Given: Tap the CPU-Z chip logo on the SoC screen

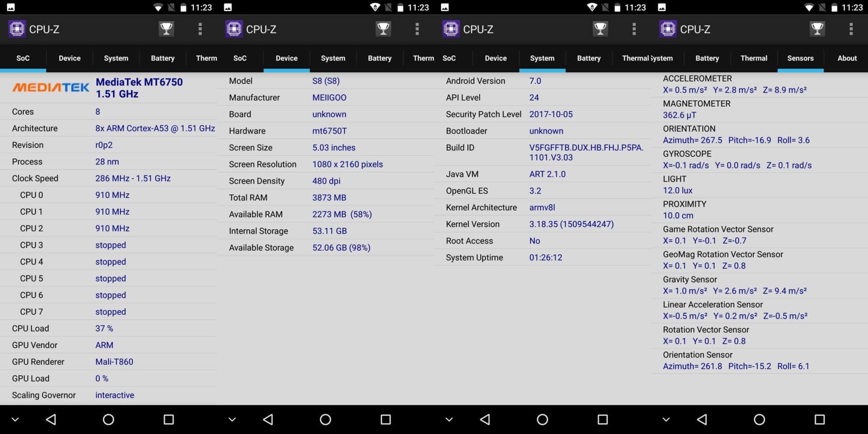Looking at the screenshot, I should coord(17,29).
